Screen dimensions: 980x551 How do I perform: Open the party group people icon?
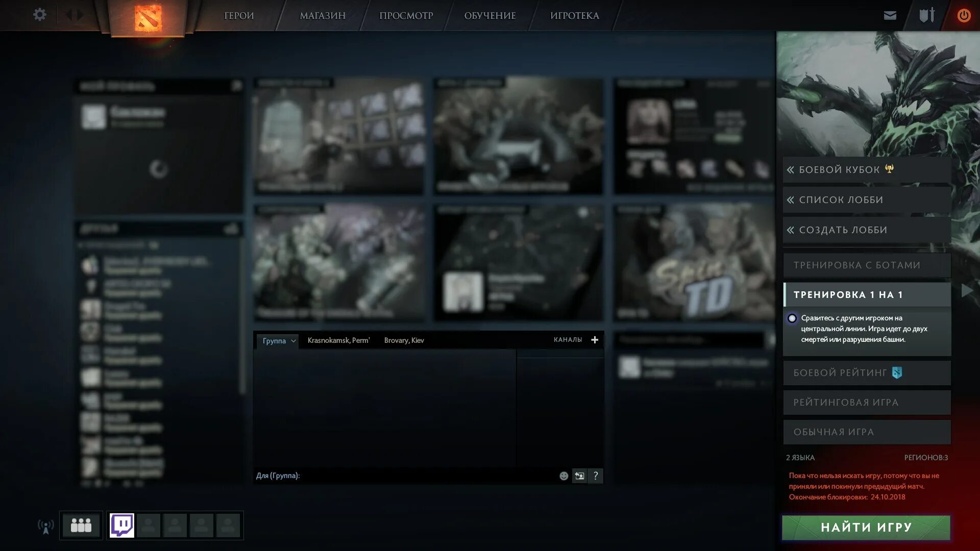click(x=81, y=525)
